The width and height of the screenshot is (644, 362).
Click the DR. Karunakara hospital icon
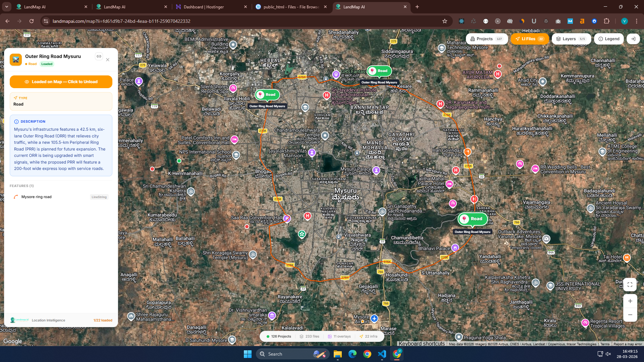440,104
